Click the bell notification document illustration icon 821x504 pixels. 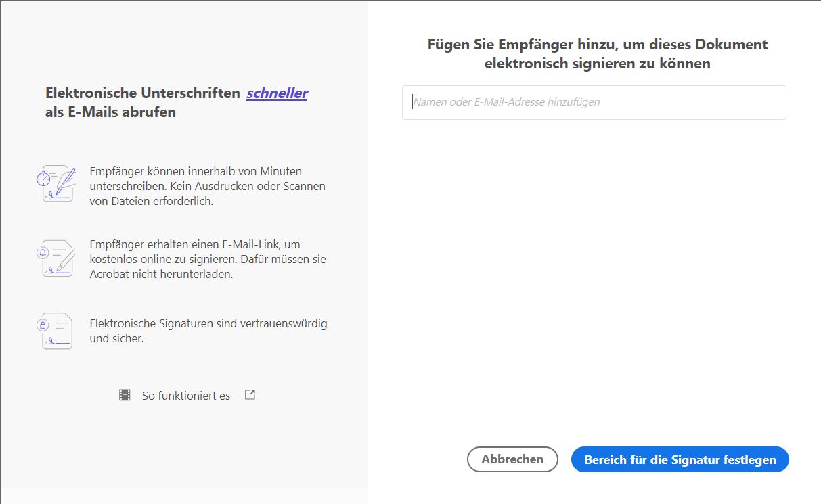coord(56,258)
